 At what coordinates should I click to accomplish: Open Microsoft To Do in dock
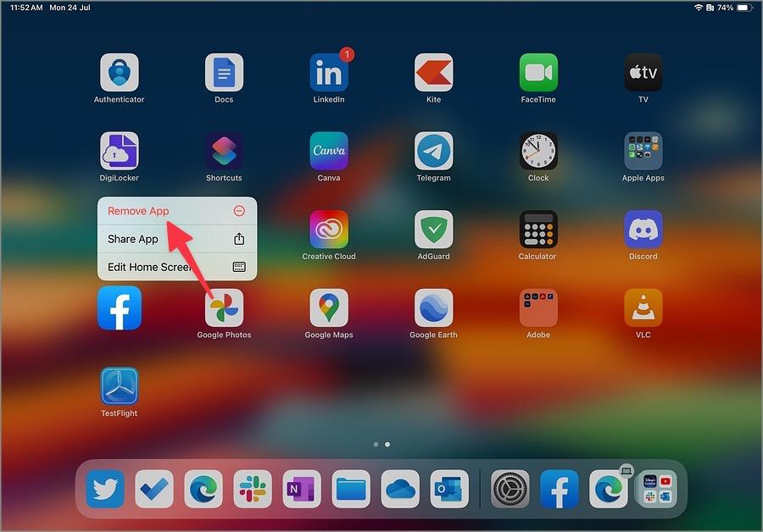click(x=154, y=489)
